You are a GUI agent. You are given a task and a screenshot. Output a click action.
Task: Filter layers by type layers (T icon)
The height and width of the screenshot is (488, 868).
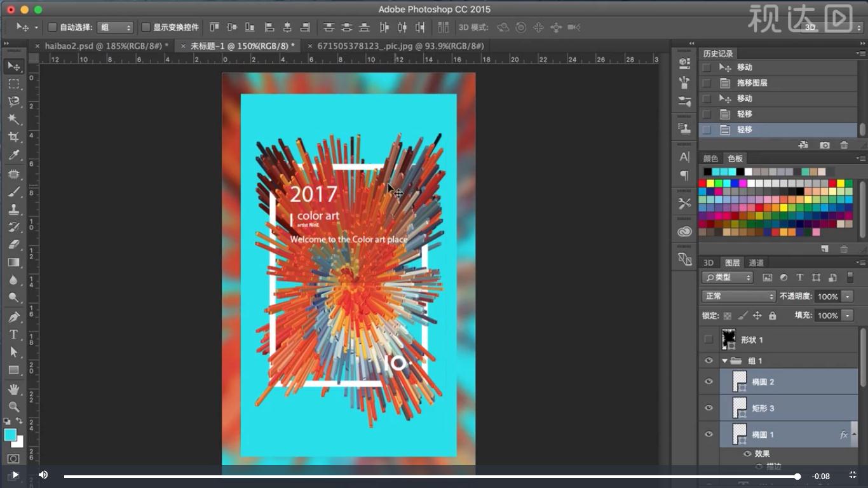click(800, 278)
